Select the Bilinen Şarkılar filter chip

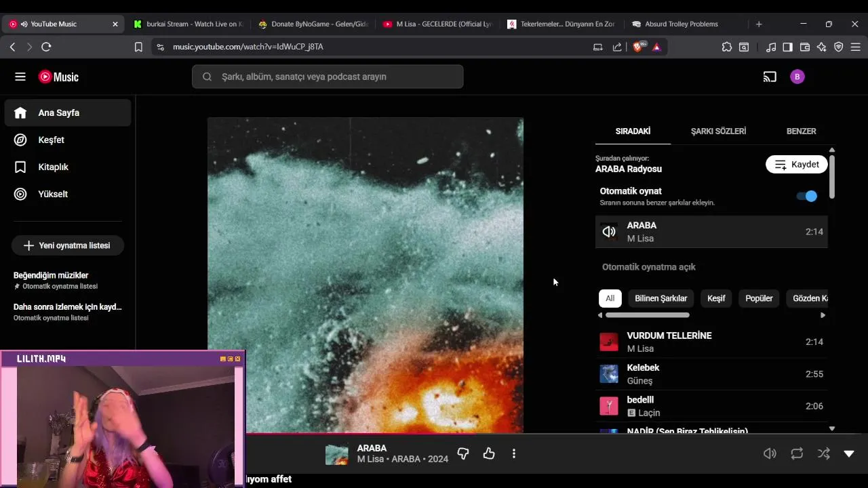660,298
